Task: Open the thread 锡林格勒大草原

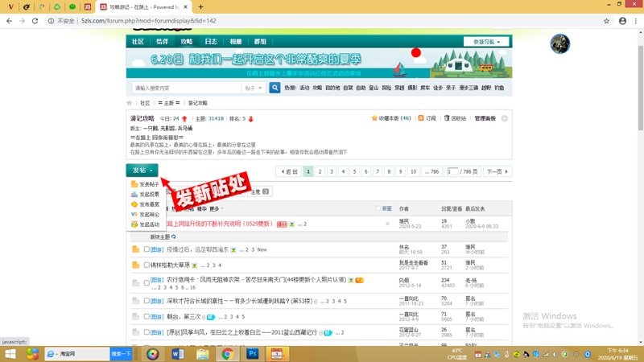Action: (170, 265)
